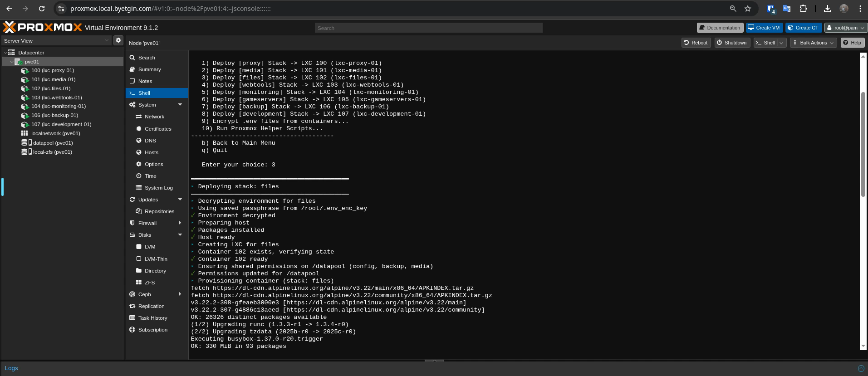The width and height of the screenshot is (868, 376).
Task: Open node Summary panel
Action: pyautogui.click(x=149, y=69)
